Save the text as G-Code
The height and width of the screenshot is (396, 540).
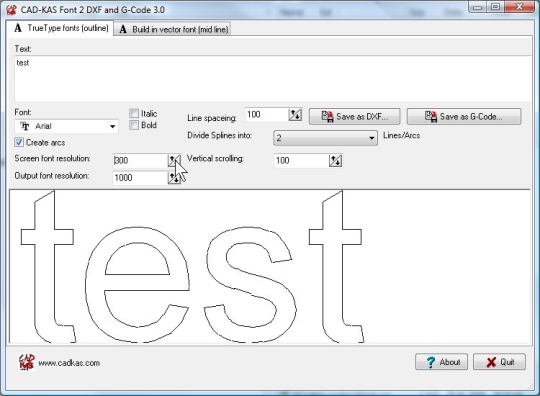pyautogui.click(x=464, y=116)
